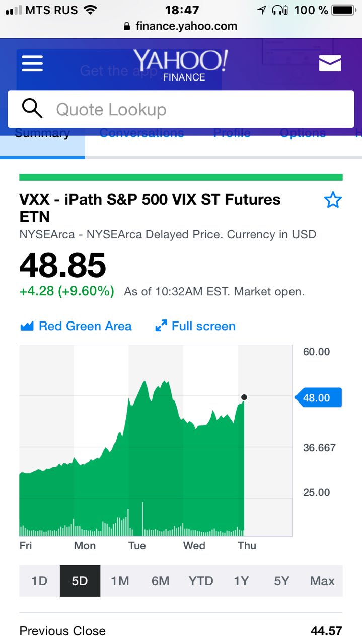Select the 5D chart range
Image resolution: width=362 pixels, height=644 pixels.
pos(80,581)
